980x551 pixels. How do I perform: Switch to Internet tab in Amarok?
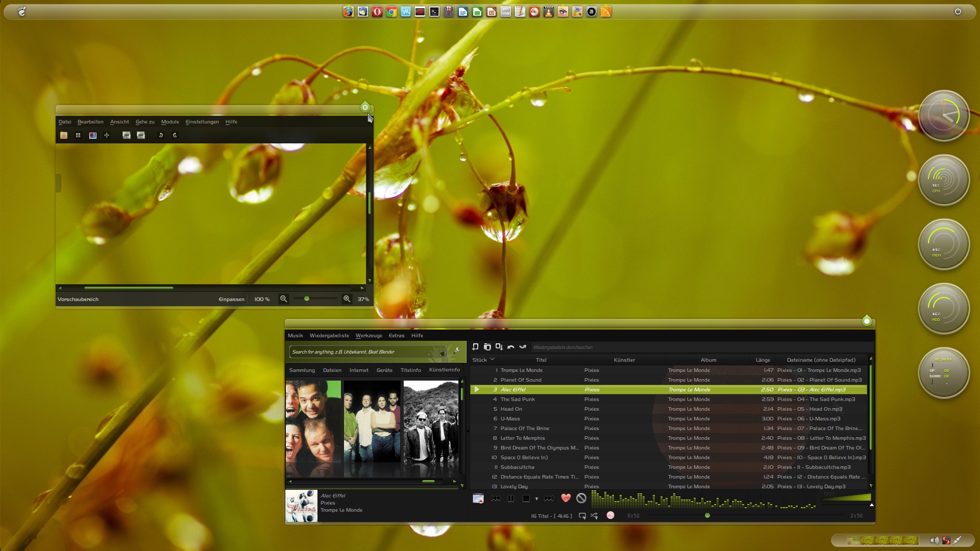pyautogui.click(x=359, y=370)
